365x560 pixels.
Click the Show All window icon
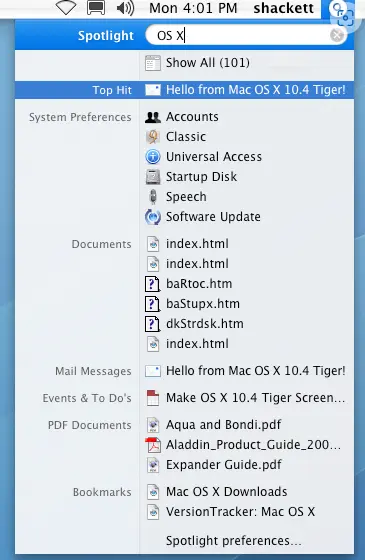153,63
